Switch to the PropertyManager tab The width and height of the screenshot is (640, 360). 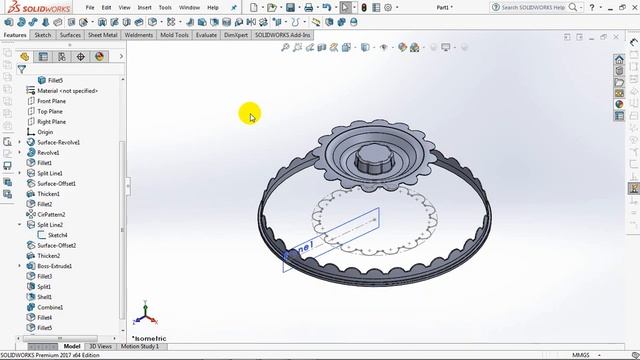tap(43, 56)
